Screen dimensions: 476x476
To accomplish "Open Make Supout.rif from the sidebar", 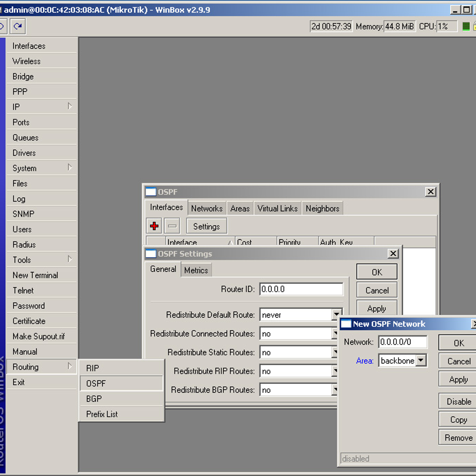I will pyautogui.click(x=41, y=336).
